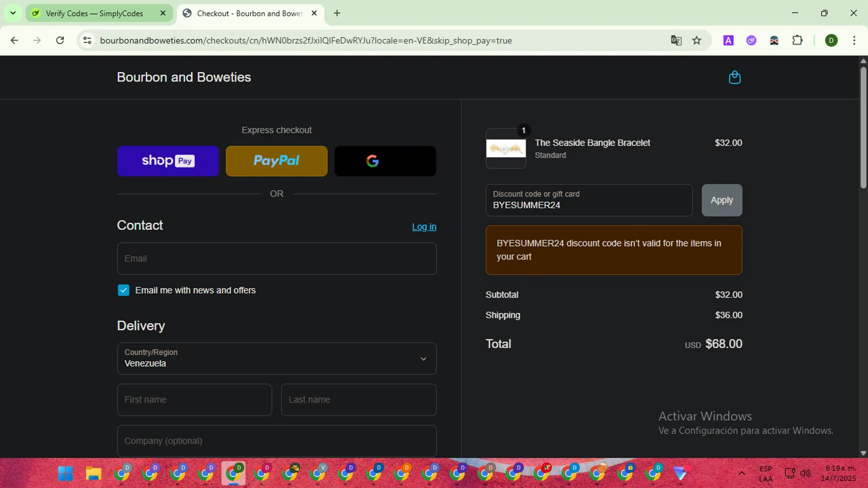Open a new browser tab
The height and width of the screenshot is (488, 868).
point(337,13)
